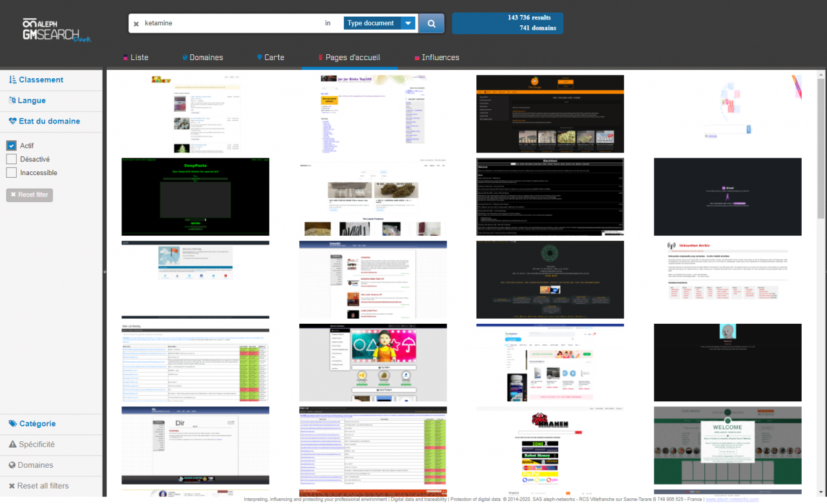Clear the ketamine search with the X icon
Screen dimensions: 827x504
pyautogui.click(x=136, y=24)
